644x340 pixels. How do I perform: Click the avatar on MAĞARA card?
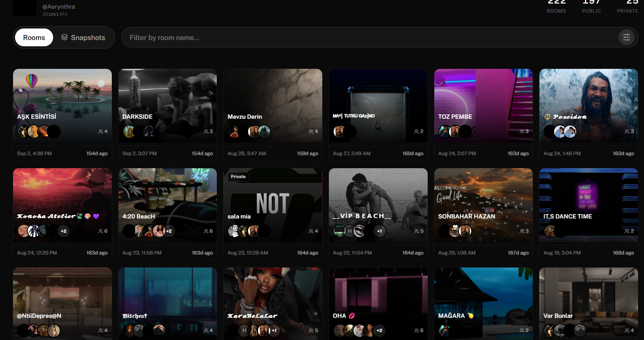[x=445, y=331]
